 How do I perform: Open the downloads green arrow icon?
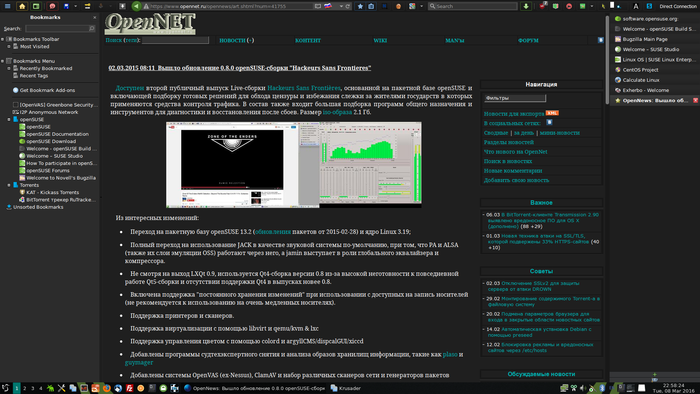click(526, 6)
